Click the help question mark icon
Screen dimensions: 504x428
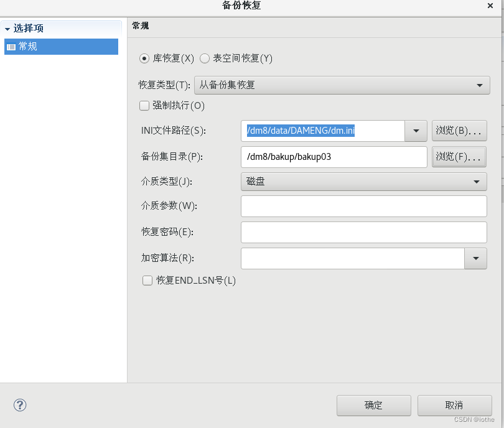click(x=20, y=405)
